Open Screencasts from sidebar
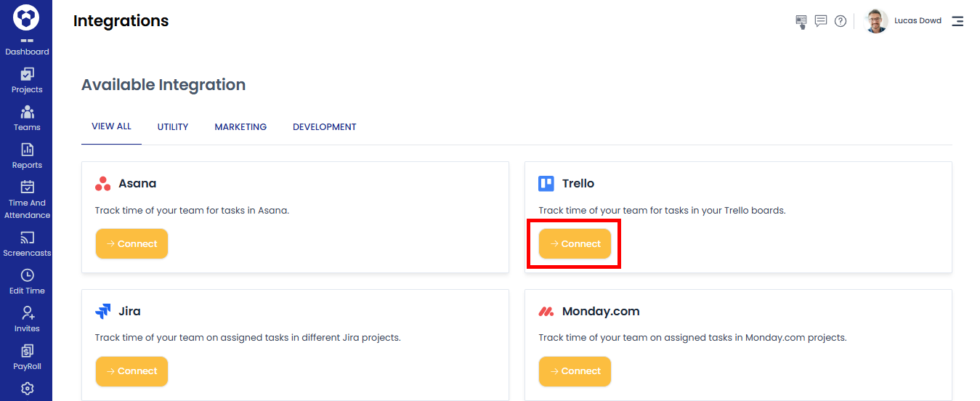The width and height of the screenshot is (980, 401). 27,244
